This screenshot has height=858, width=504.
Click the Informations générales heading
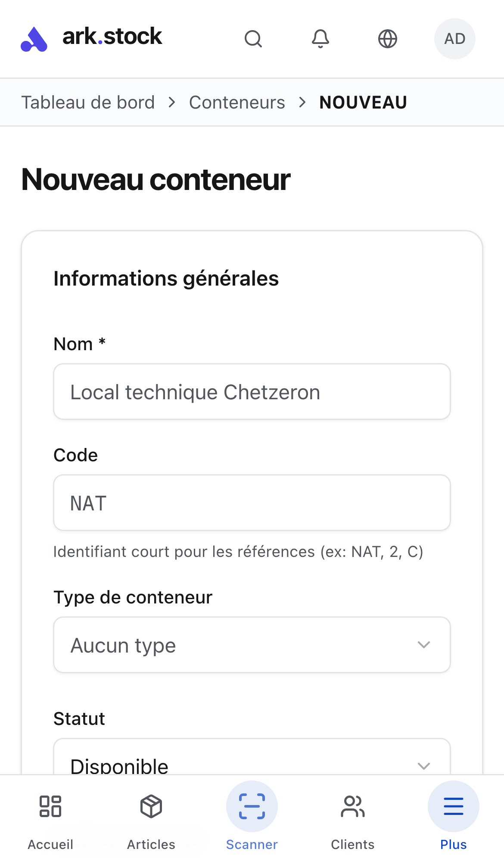(x=166, y=278)
